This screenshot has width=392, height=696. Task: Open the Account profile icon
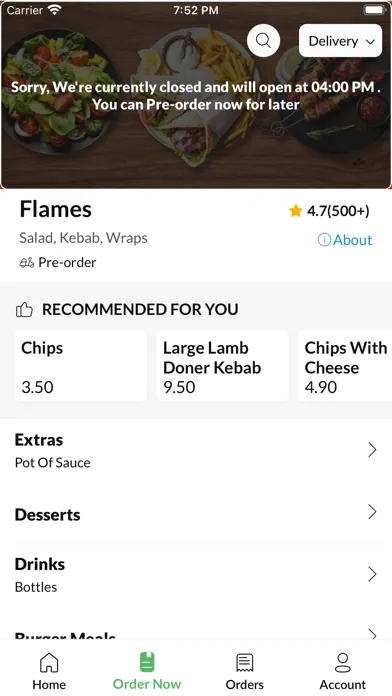coord(343,663)
